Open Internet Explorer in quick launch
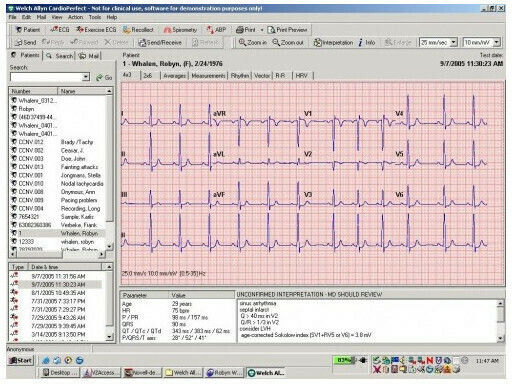The width and height of the screenshot is (512, 384). (x=46, y=360)
